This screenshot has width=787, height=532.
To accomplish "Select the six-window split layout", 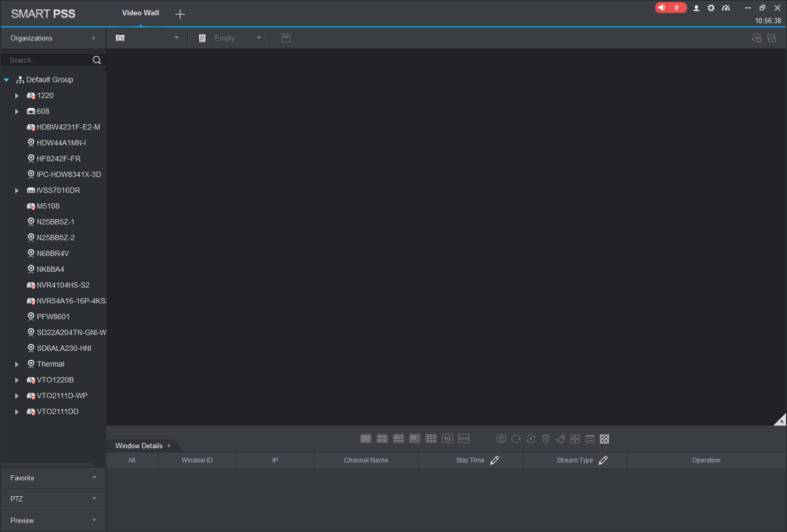I will (x=398, y=439).
